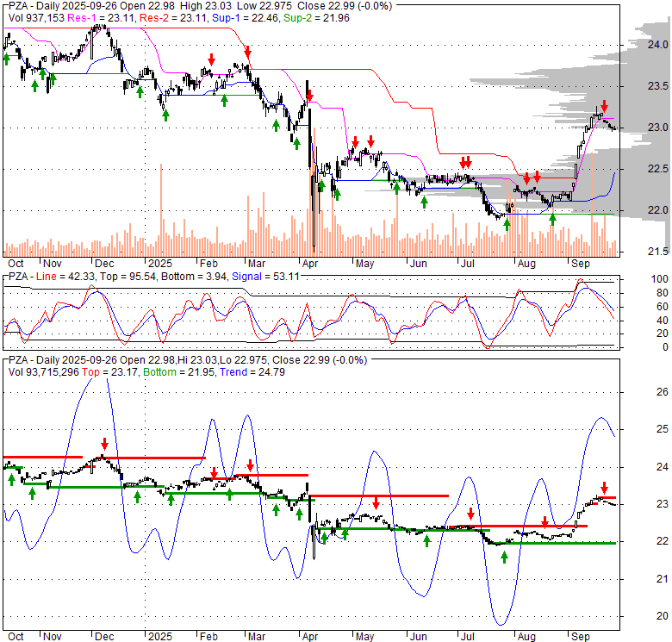Viewport: 672px width, 642px height.
Task: Click 'Bottom = 21.95' in lower chart legend
Action: pyautogui.click(x=179, y=372)
